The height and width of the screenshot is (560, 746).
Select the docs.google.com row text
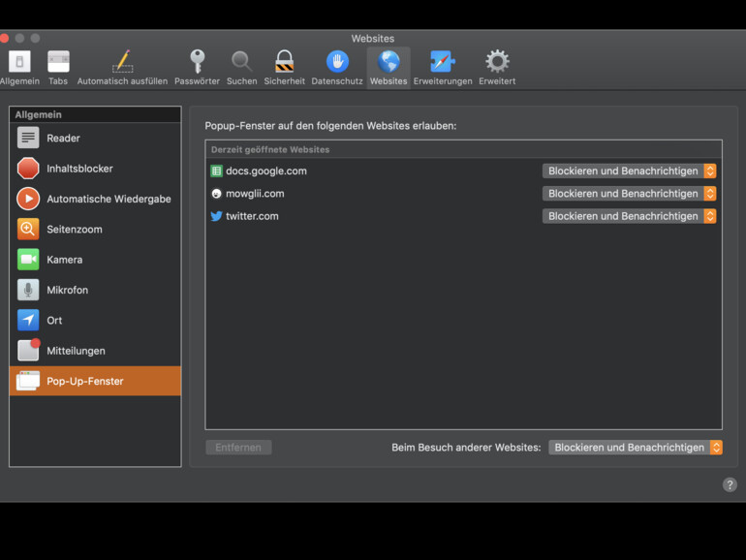(266, 171)
